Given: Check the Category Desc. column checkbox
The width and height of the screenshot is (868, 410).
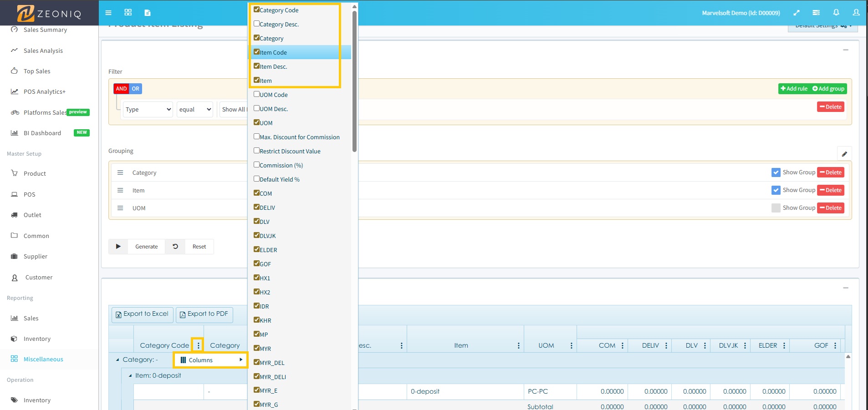Looking at the screenshot, I should 257,24.
